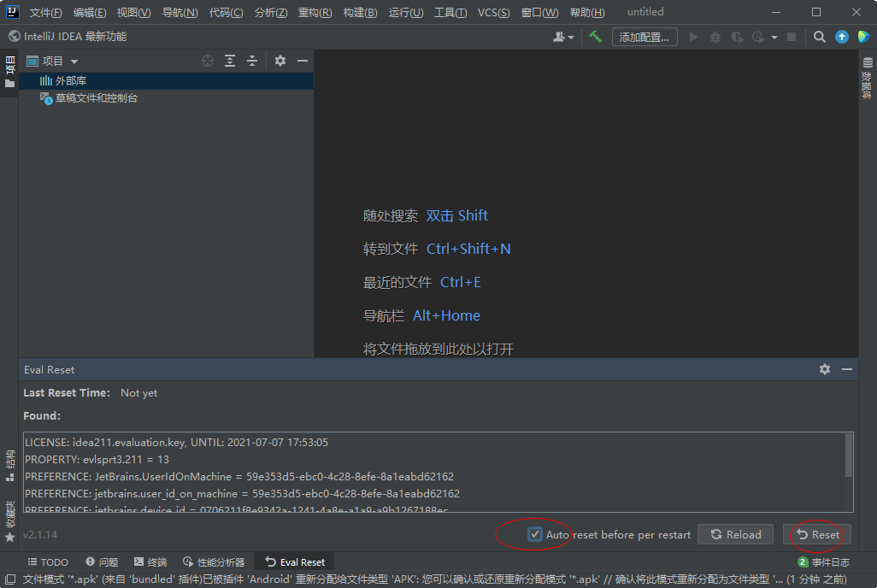The image size is (877, 588).
Task: Click the 添加配置... button
Action: pos(645,37)
